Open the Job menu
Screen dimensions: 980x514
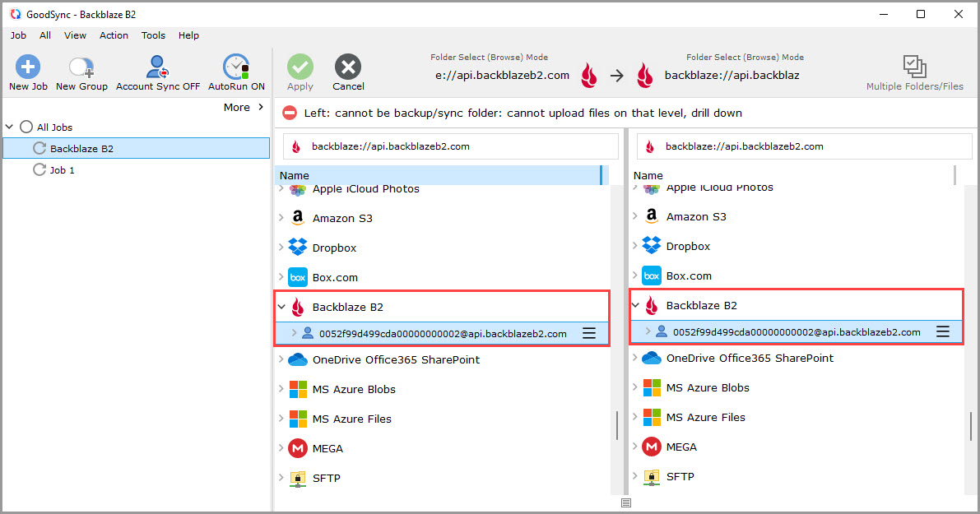pos(18,35)
